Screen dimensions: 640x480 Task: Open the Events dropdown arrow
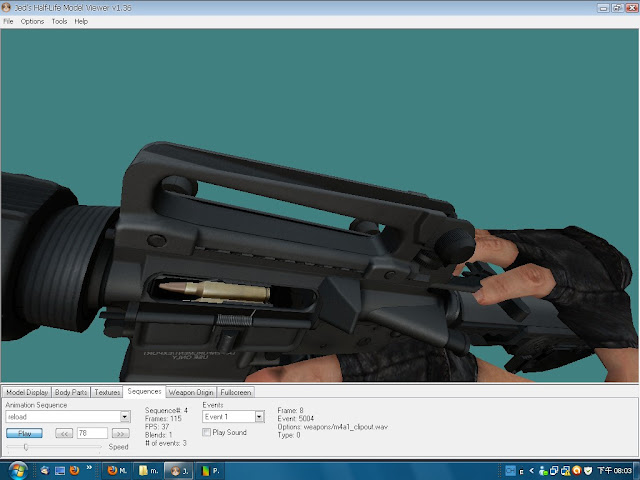[259, 417]
